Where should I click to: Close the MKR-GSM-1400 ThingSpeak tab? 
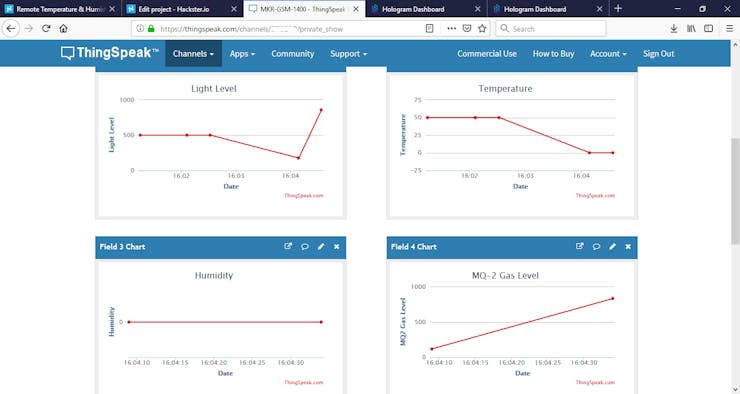356,8
